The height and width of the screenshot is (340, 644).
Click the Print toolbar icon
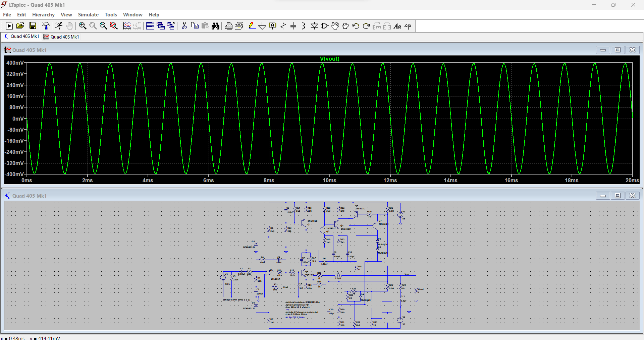[x=239, y=26]
